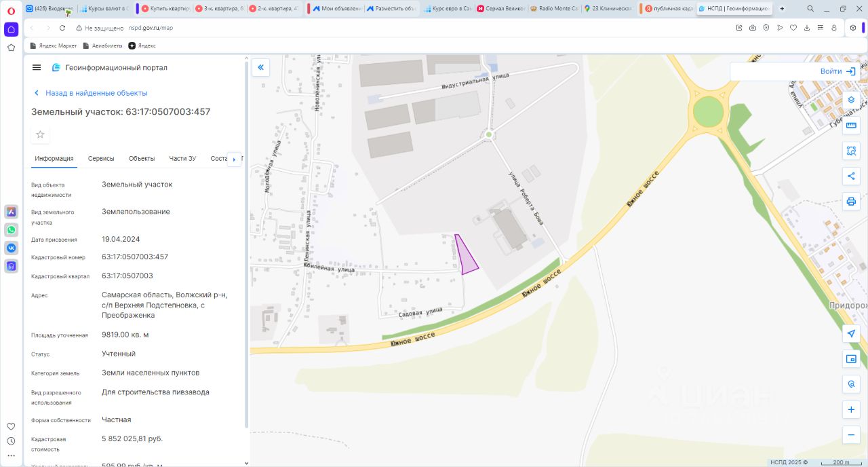This screenshot has width=868, height=467.
Task: Open the hamburger menu of the geoportal
Action: (x=37, y=68)
